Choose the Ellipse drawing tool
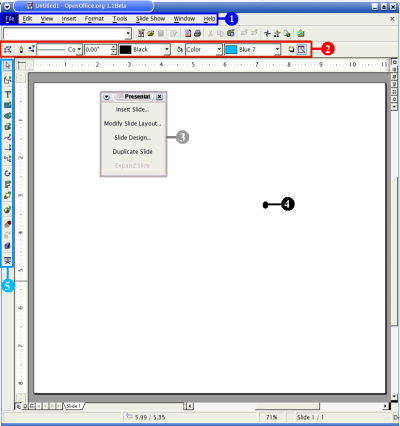 pyautogui.click(x=7, y=116)
